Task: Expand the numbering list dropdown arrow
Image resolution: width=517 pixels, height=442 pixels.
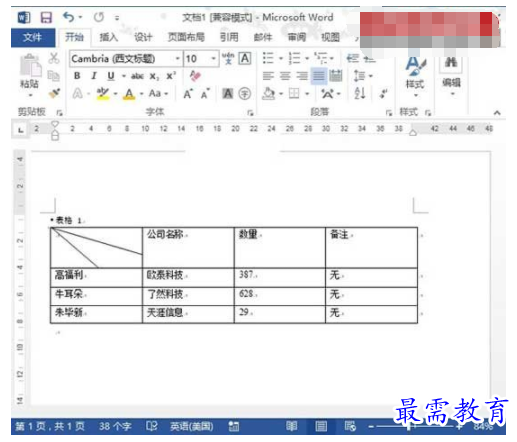Action: tap(307, 59)
